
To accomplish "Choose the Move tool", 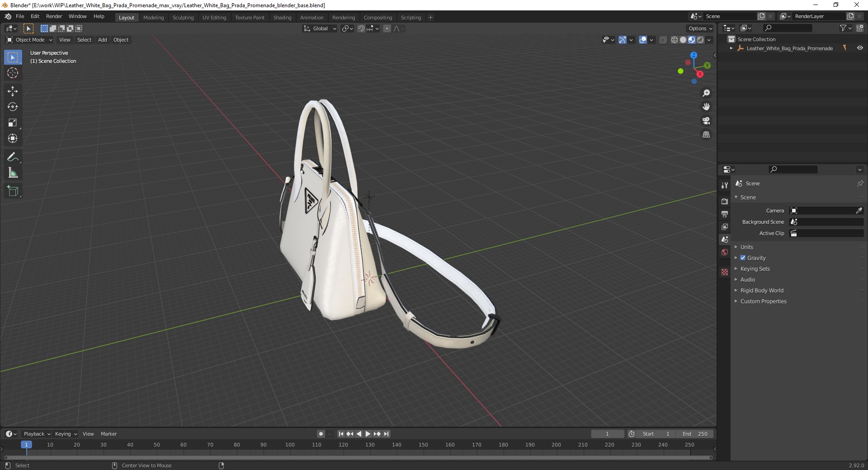I will tap(13, 91).
